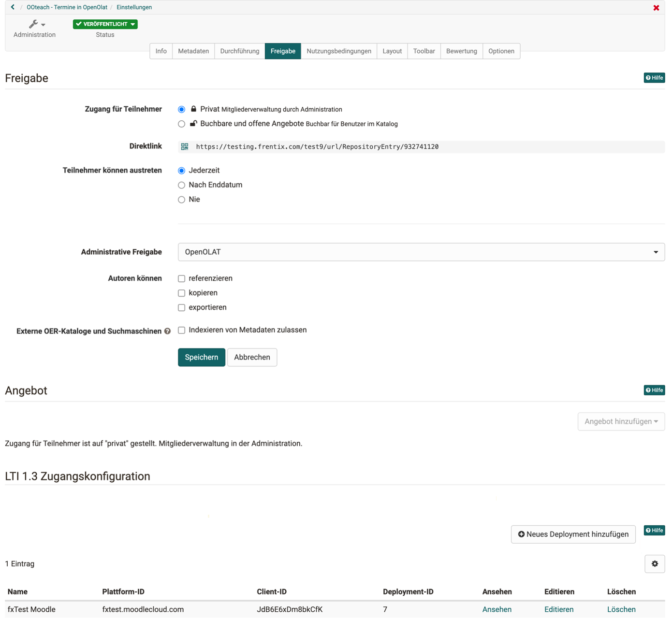Click the Hilfe badge in the Angebot section
Image resolution: width=672 pixels, height=620 pixels.
pyautogui.click(x=654, y=390)
